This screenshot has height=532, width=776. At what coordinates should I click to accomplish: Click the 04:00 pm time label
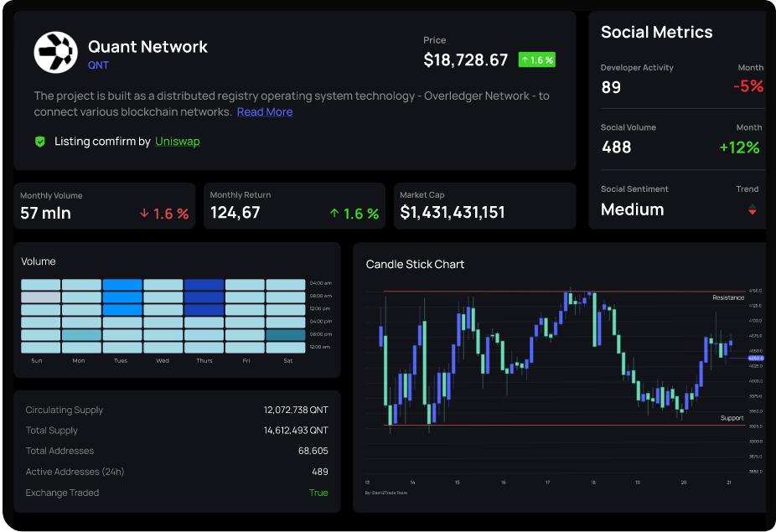321,322
